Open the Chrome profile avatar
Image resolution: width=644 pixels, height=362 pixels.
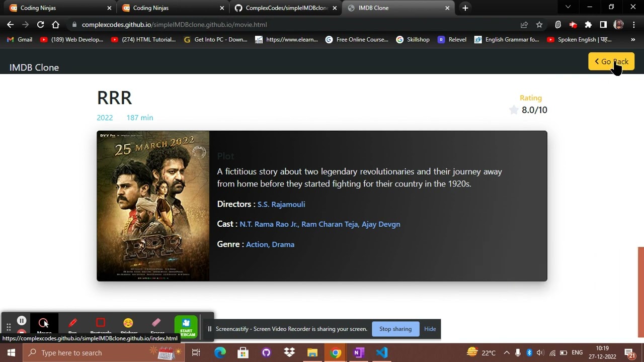(619, 25)
